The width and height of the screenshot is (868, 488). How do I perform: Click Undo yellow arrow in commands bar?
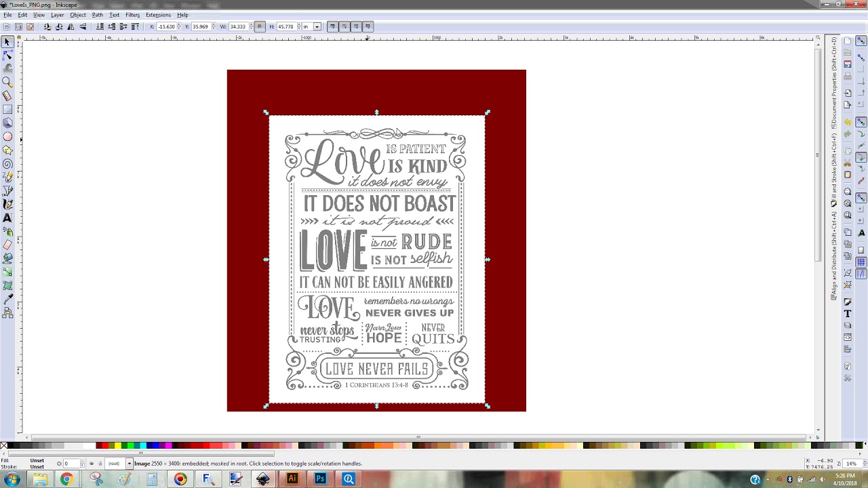(x=848, y=122)
